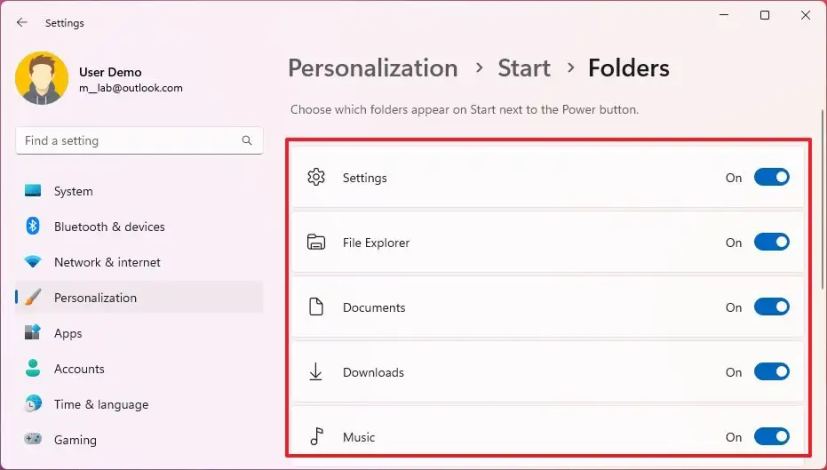Turn off the Settings folder toggle

click(771, 177)
